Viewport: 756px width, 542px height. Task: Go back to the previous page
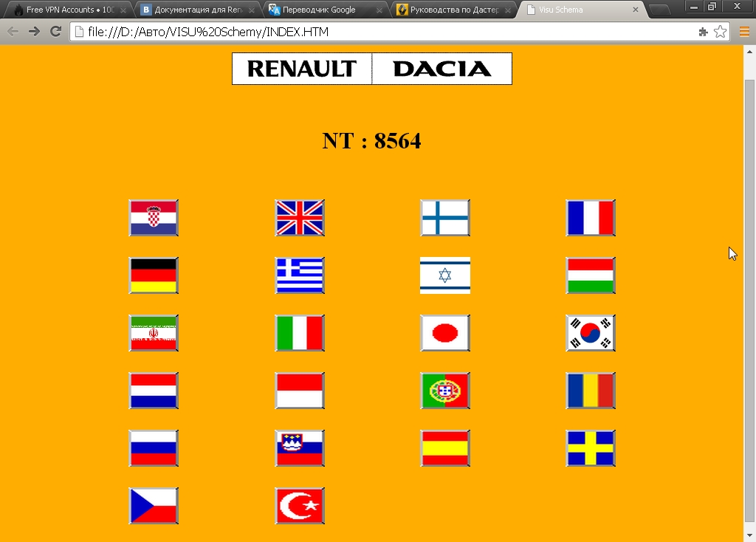point(13,32)
